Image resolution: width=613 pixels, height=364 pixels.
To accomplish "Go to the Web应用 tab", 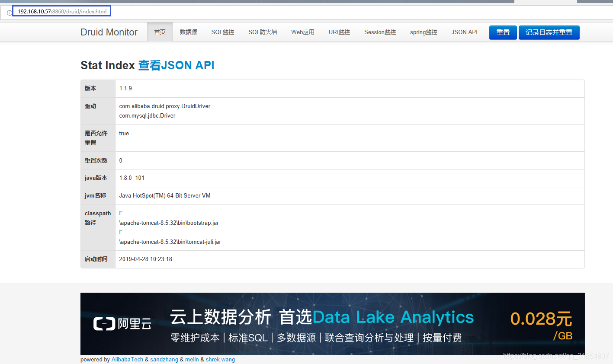I will click(303, 32).
